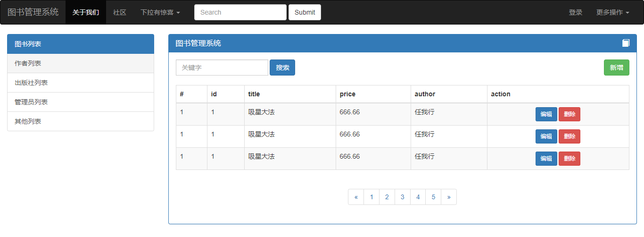Click 删除 in the third table row

click(570, 159)
